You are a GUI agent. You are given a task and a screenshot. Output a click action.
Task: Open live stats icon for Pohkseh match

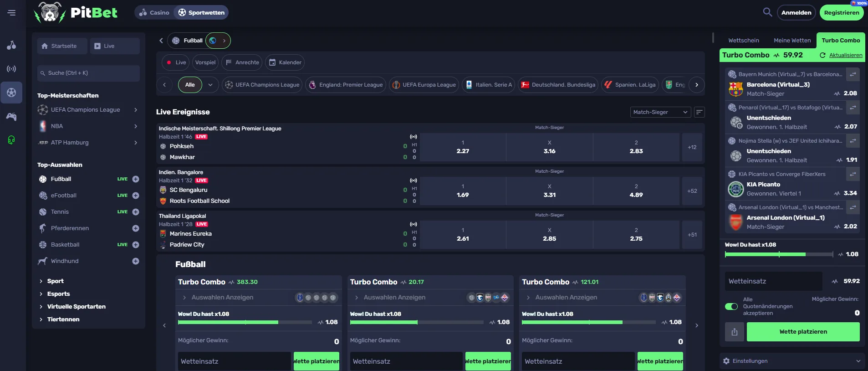point(414,137)
